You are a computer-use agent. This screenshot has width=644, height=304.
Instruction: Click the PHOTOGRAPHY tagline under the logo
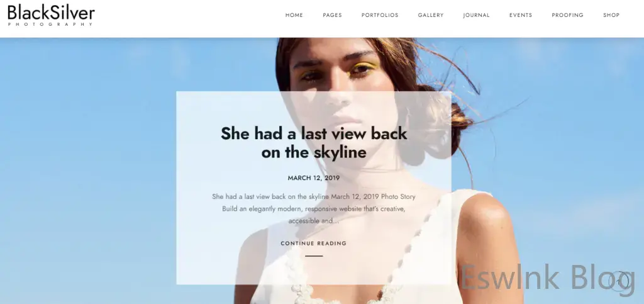click(50, 25)
